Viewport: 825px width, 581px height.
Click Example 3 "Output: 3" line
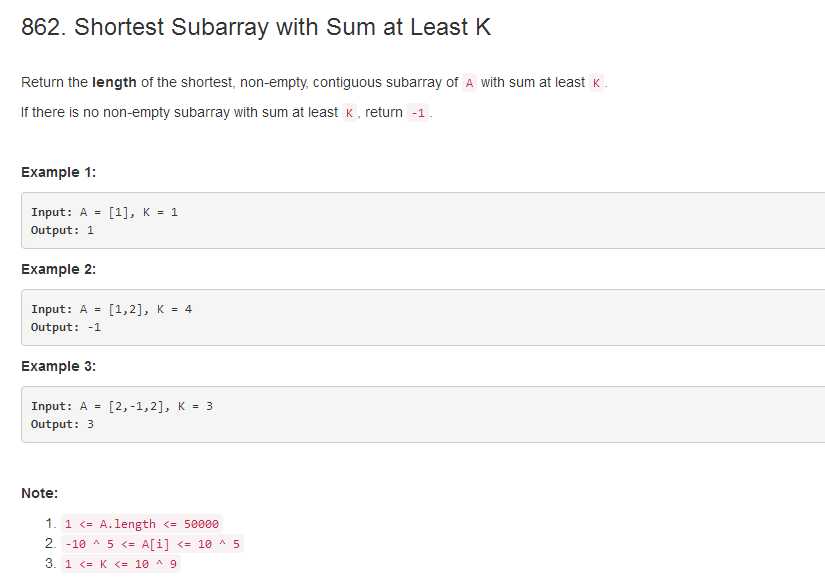pyautogui.click(x=62, y=424)
